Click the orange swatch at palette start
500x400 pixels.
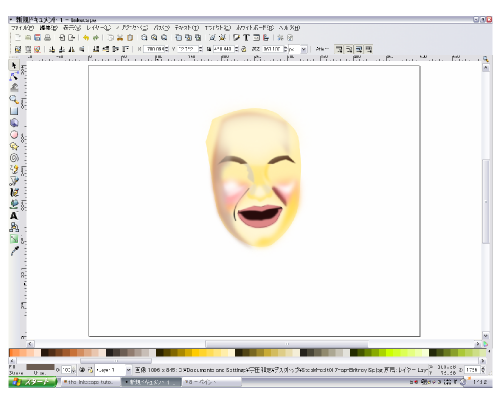coord(13,353)
